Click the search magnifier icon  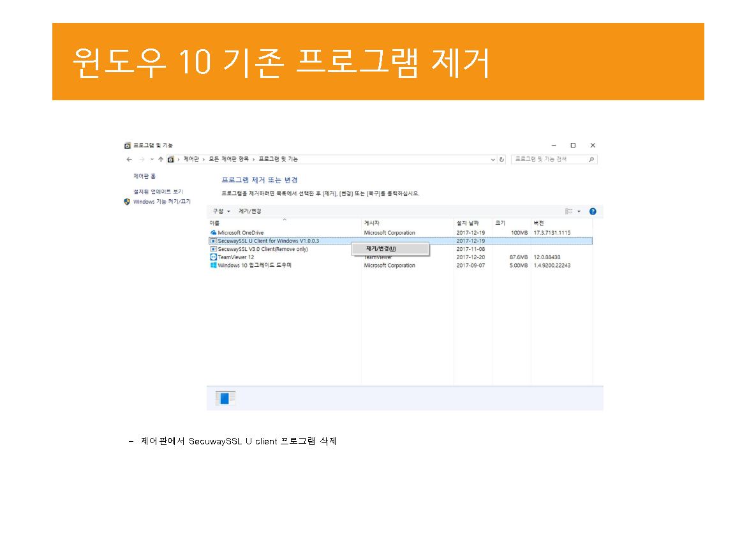coord(591,160)
